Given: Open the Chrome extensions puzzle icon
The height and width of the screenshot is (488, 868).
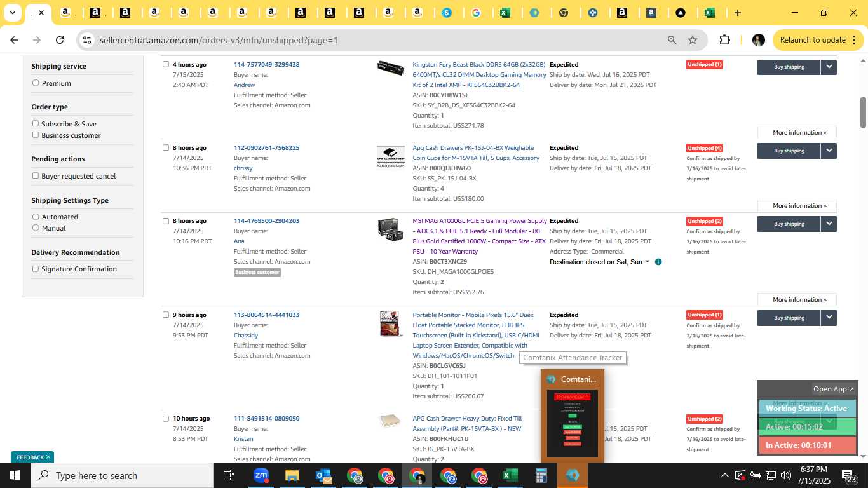Looking at the screenshot, I should (x=724, y=40).
